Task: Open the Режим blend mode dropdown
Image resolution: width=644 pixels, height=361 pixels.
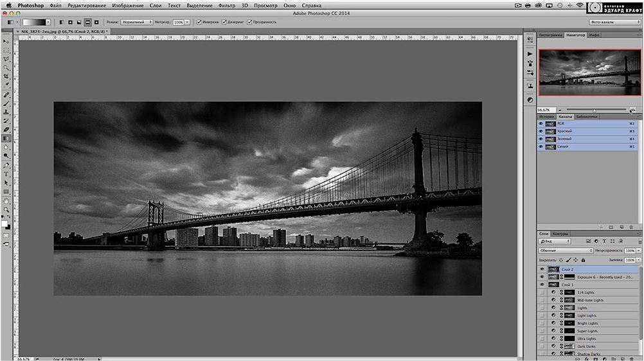Action: point(137,22)
